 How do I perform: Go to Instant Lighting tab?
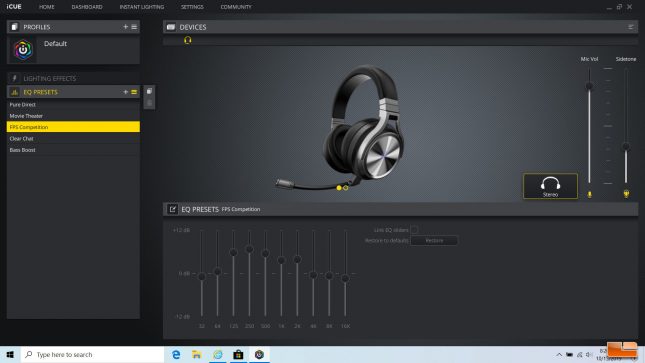click(142, 7)
